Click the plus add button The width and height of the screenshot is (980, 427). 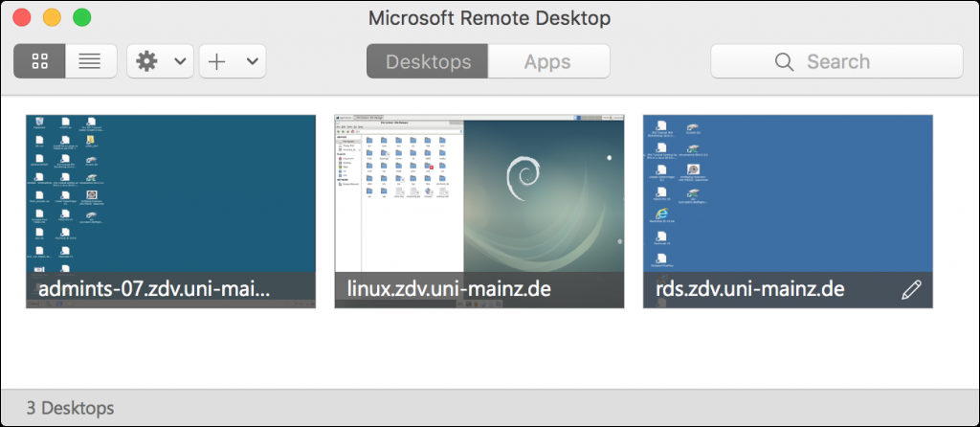216,61
